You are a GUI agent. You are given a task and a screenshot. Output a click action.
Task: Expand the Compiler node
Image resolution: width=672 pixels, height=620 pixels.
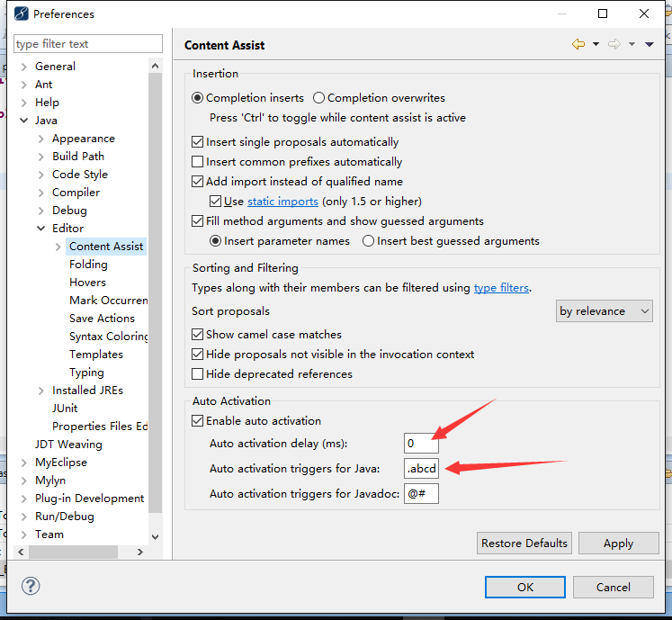[41, 193]
